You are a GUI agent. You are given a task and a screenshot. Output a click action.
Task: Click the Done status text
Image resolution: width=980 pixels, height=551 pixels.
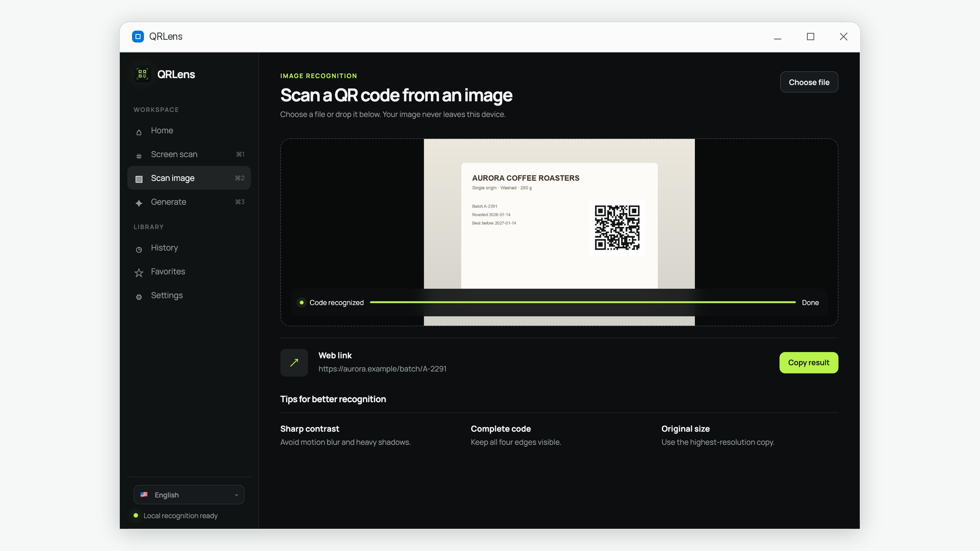(810, 302)
